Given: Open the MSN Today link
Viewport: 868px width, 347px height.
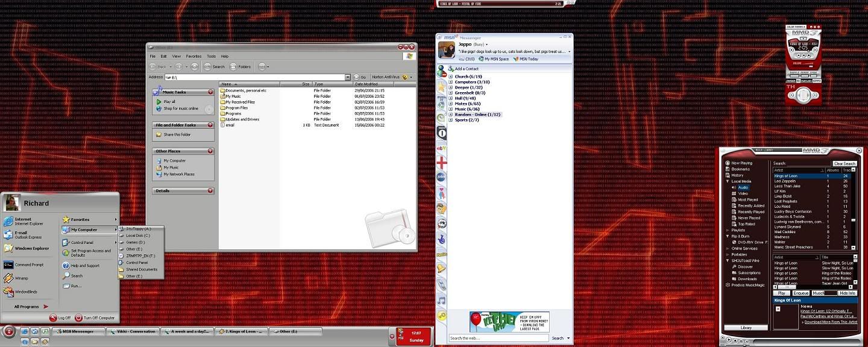Looking at the screenshot, I should coord(526,59).
